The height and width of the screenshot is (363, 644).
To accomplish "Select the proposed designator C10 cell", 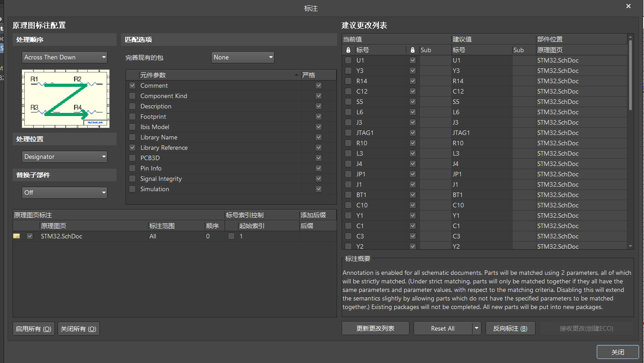I will [482, 205].
